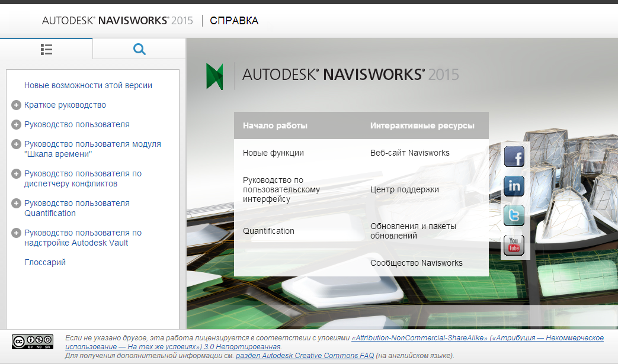Click the Начало работы column heading

(275, 125)
